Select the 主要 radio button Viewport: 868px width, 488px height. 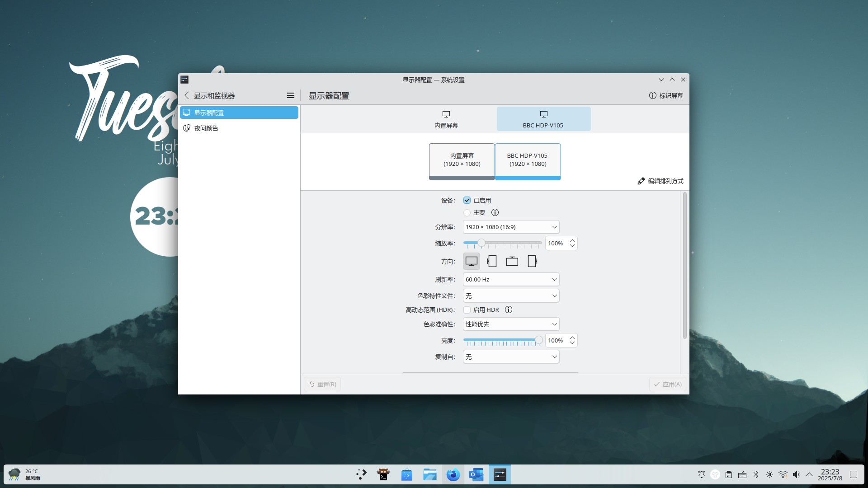[x=467, y=212]
